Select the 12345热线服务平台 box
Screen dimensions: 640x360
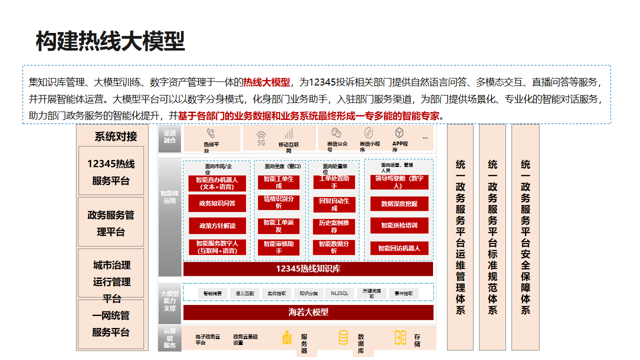(111, 171)
